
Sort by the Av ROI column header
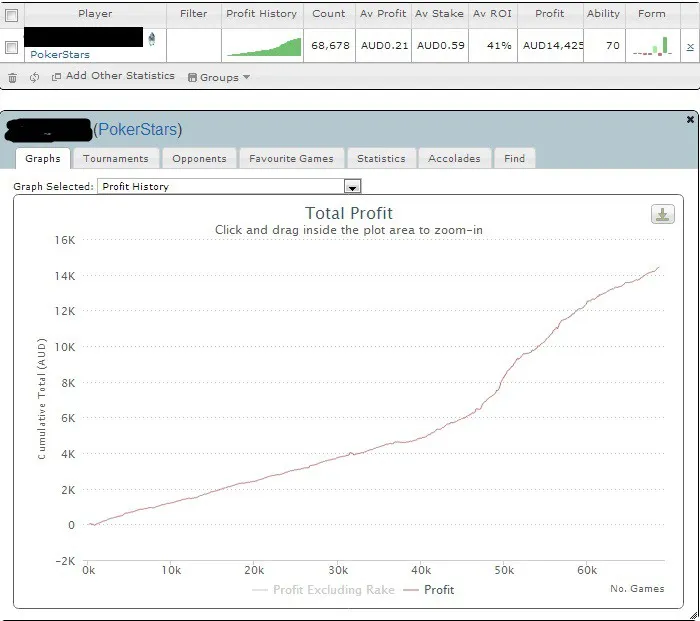tap(492, 14)
